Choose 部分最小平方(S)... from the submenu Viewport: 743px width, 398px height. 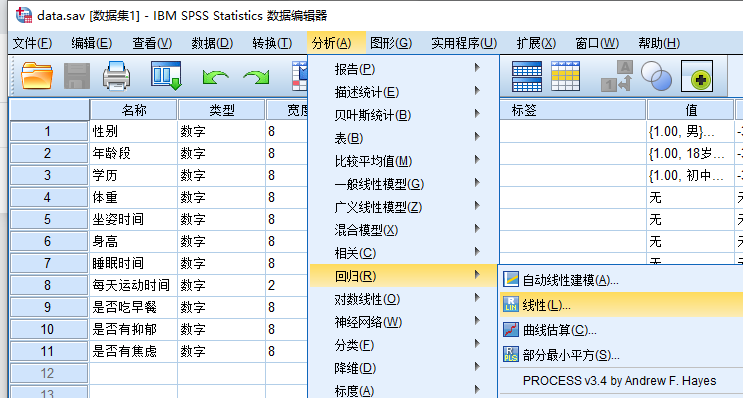tap(622, 354)
